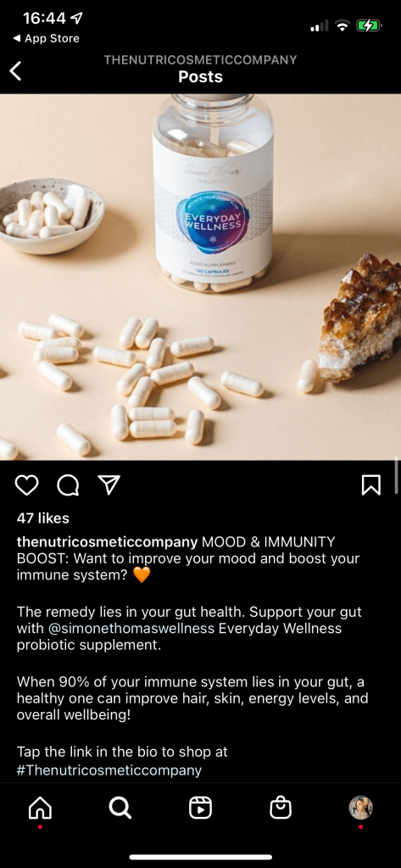Tap the Wi-Fi icon in the status bar
The width and height of the screenshot is (401, 868).
pyautogui.click(x=343, y=25)
